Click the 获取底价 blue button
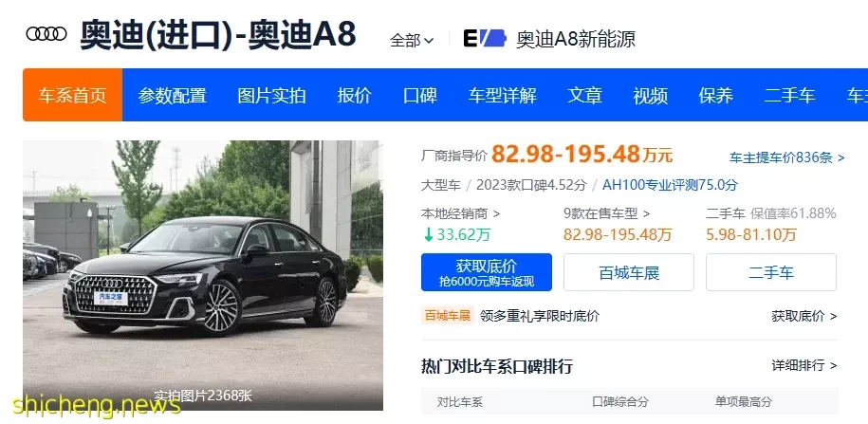This screenshot has width=868, height=424. click(487, 272)
